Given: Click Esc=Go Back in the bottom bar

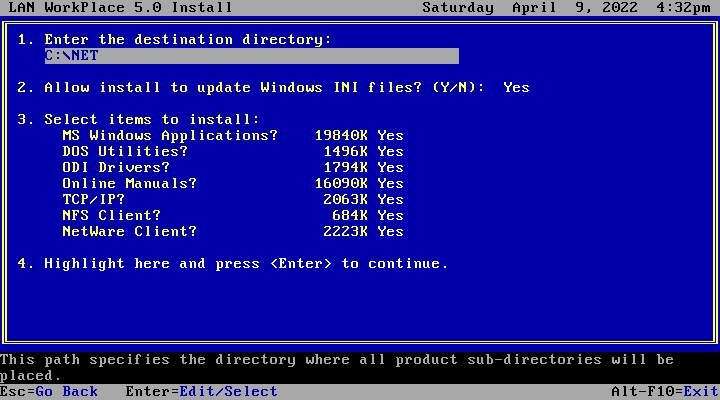Looking at the screenshot, I should click(49, 392).
